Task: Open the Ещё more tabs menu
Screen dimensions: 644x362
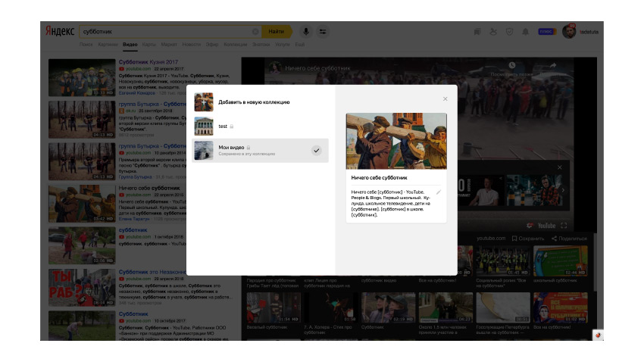Action: (300, 45)
